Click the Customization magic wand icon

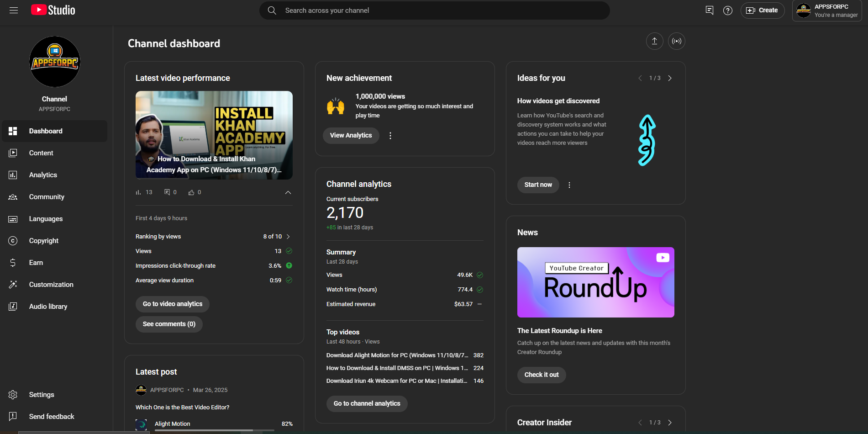coord(13,285)
